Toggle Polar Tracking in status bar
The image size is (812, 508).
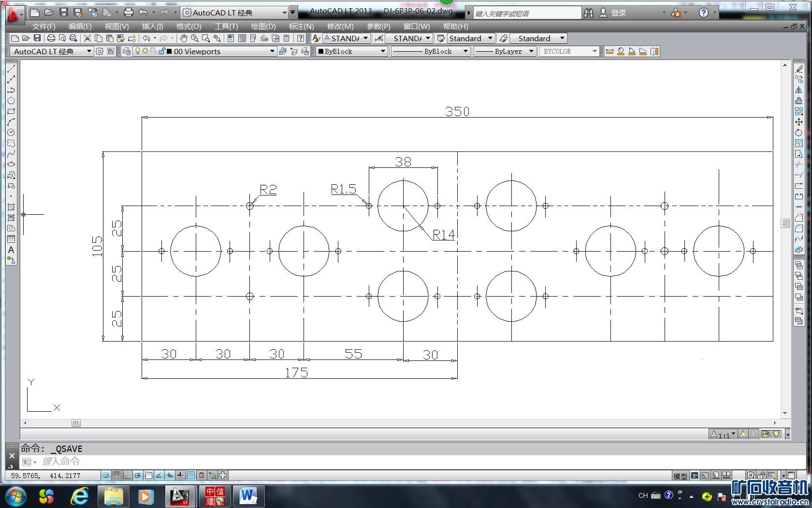coord(138,476)
